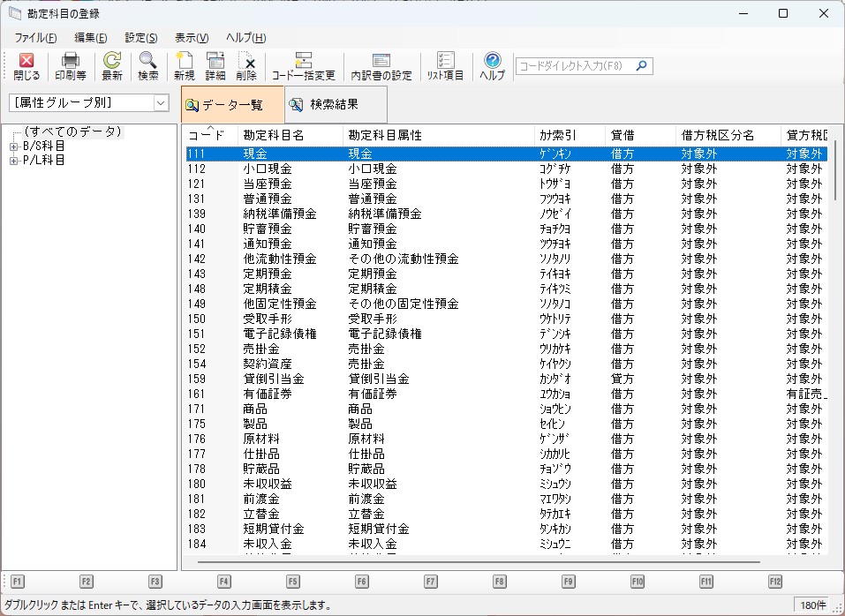Expand the B/S科目 tree node

pyautogui.click(x=13, y=146)
